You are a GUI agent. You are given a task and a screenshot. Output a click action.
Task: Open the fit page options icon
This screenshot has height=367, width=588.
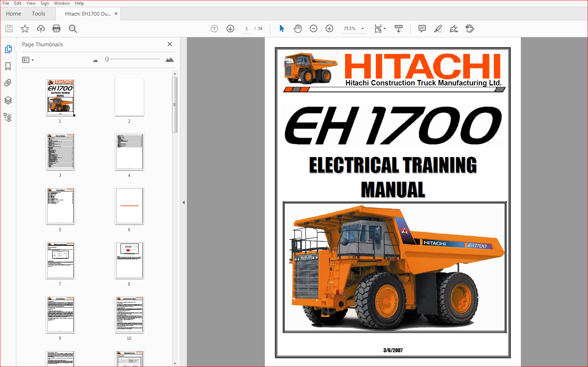tap(380, 29)
